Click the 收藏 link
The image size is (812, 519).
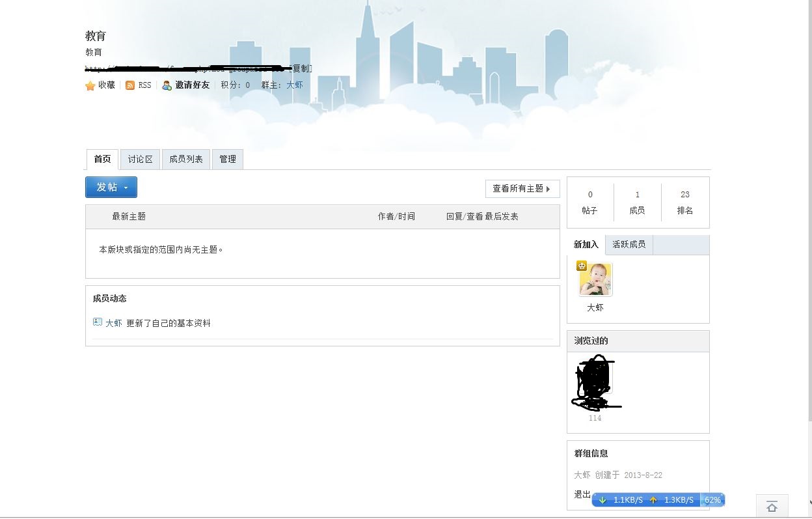pos(107,85)
